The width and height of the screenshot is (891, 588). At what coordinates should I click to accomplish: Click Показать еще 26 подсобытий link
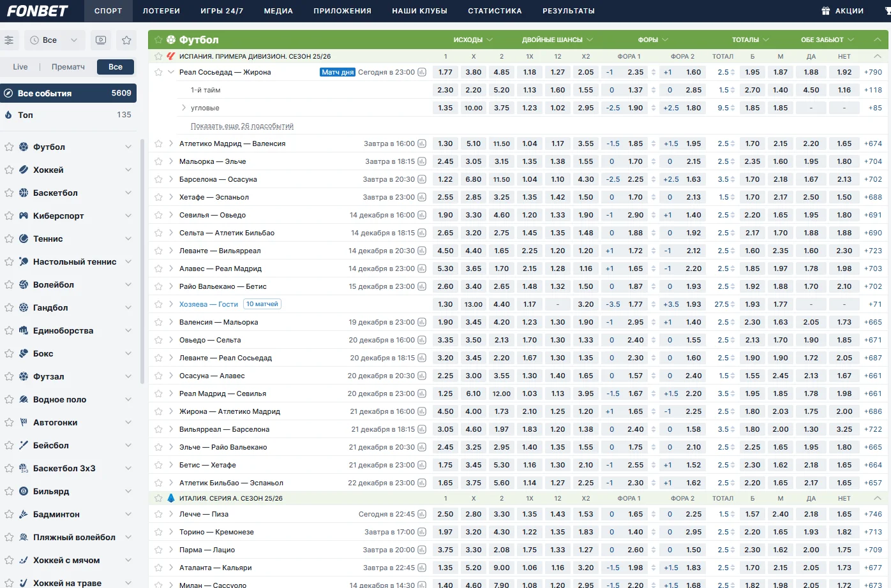[x=242, y=126]
